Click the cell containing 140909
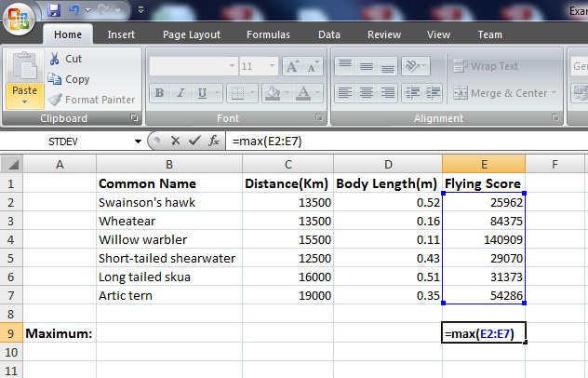The width and height of the screenshot is (588, 378). point(484,239)
